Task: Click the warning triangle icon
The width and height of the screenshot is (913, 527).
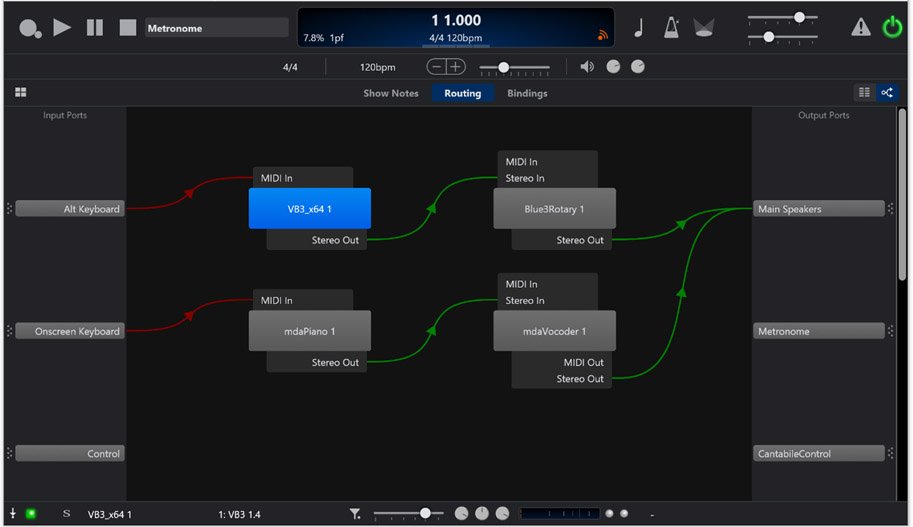Action: pos(860,28)
